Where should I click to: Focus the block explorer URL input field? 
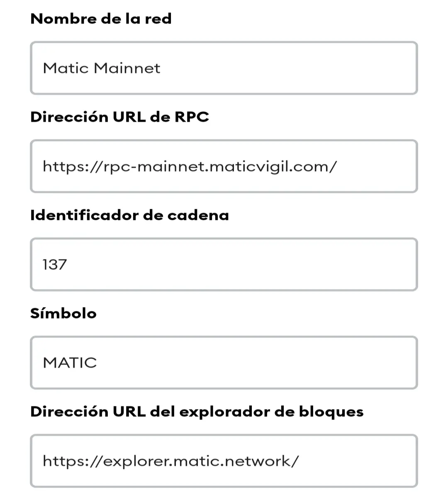point(224,461)
